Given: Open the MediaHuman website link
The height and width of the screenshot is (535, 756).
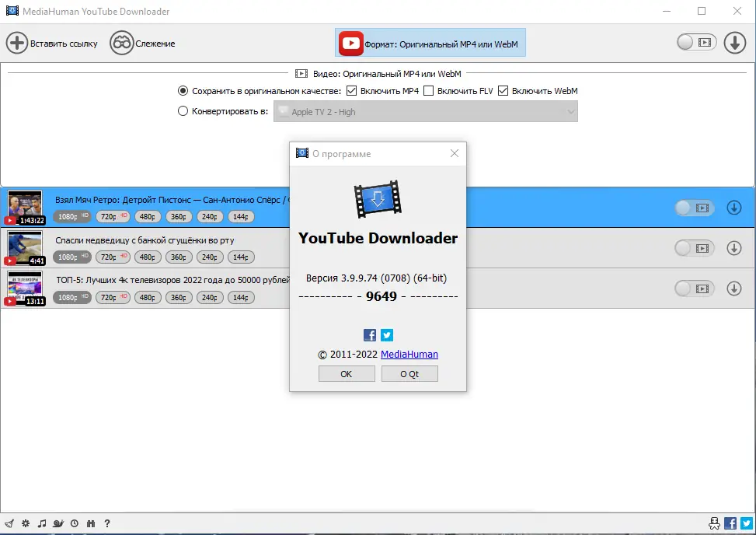Looking at the screenshot, I should coord(409,354).
